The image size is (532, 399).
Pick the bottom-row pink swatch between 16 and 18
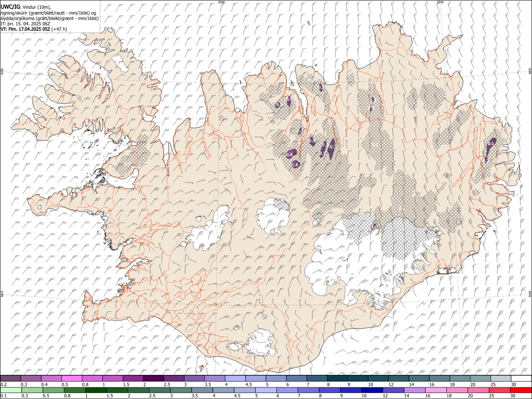pyautogui.click(x=436, y=390)
